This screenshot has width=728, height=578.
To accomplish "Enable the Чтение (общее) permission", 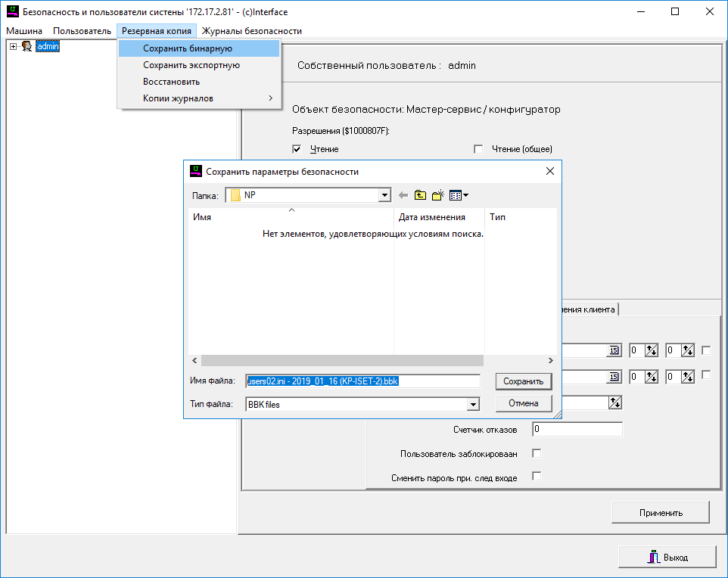I will click(478, 149).
